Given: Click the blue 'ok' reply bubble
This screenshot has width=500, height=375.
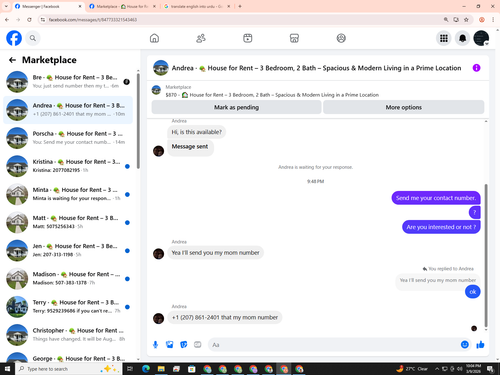Looking at the screenshot, I should pos(473,292).
